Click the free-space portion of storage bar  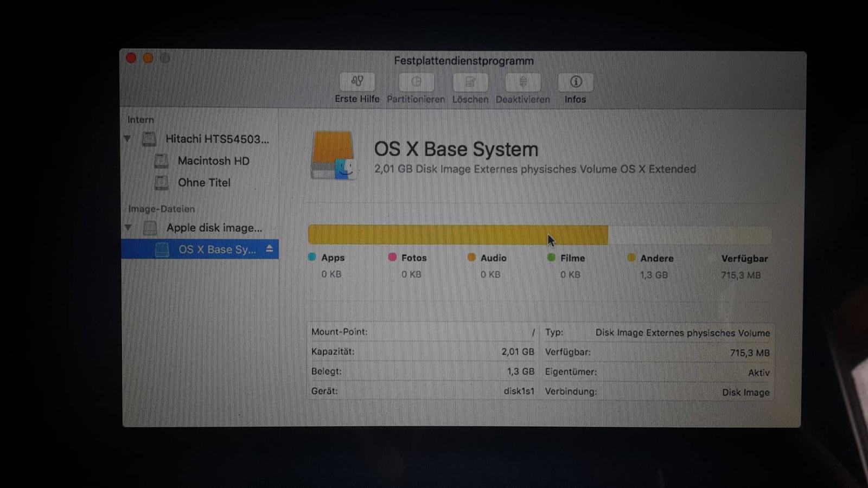coord(690,235)
